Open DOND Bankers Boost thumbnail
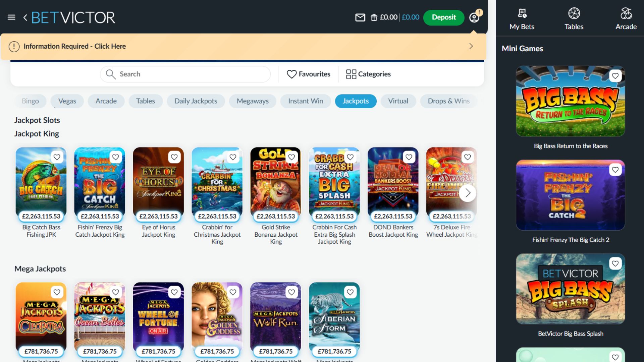 [393, 181]
